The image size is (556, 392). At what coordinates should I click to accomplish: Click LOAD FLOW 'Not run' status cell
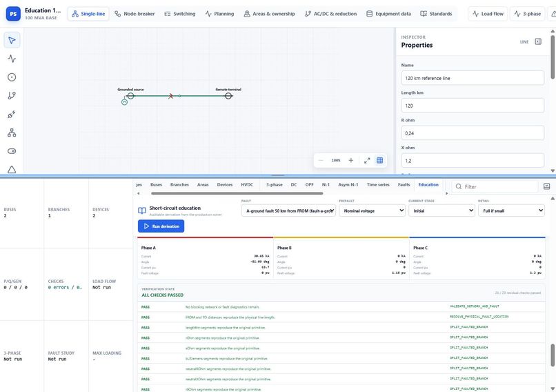tap(110, 284)
